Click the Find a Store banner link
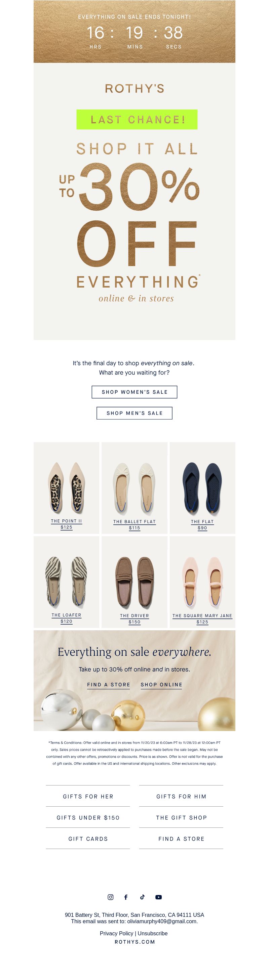The height and width of the screenshot is (980, 269). pyautogui.click(x=109, y=685)
